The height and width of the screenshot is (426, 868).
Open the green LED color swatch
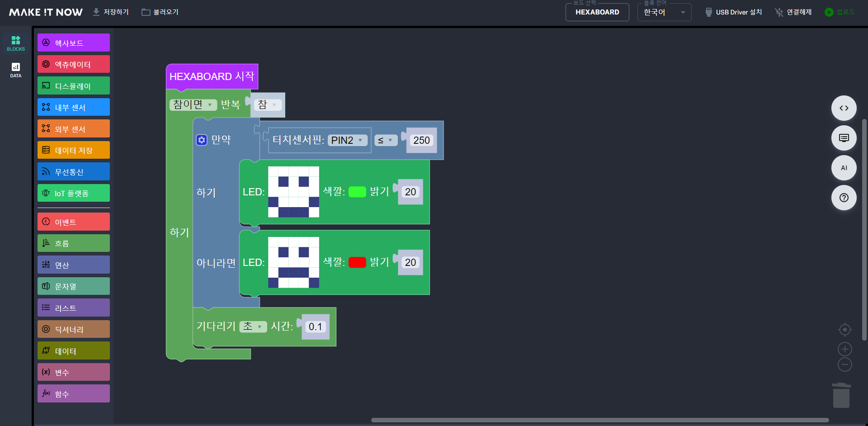[357, 192]
